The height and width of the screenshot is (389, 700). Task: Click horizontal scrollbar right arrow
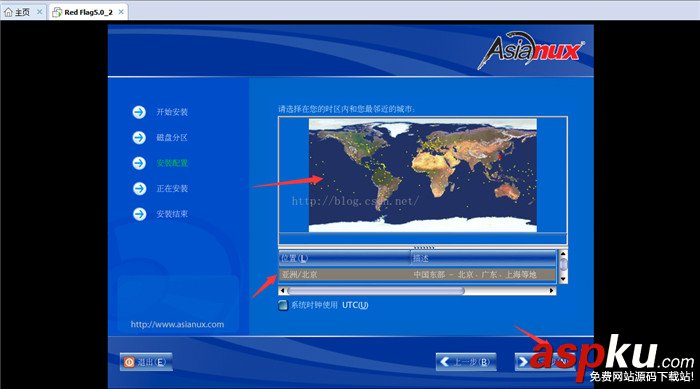pos(552,291)
